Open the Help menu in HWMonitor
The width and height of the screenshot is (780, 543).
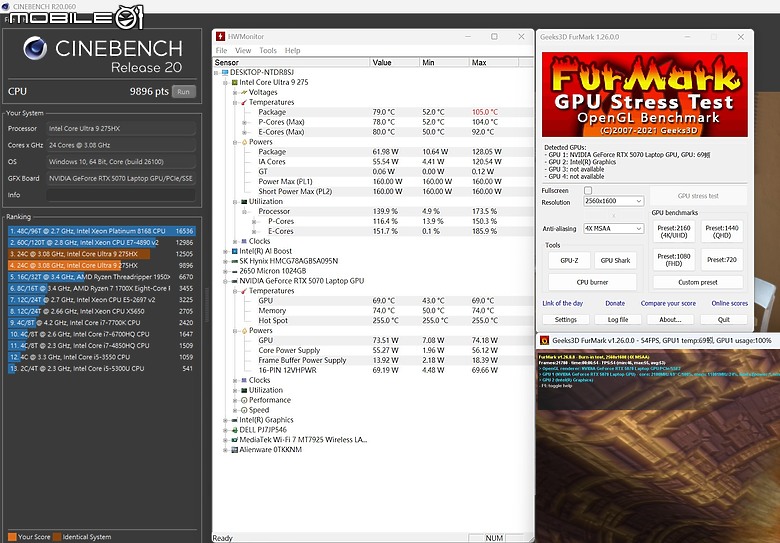292,50
